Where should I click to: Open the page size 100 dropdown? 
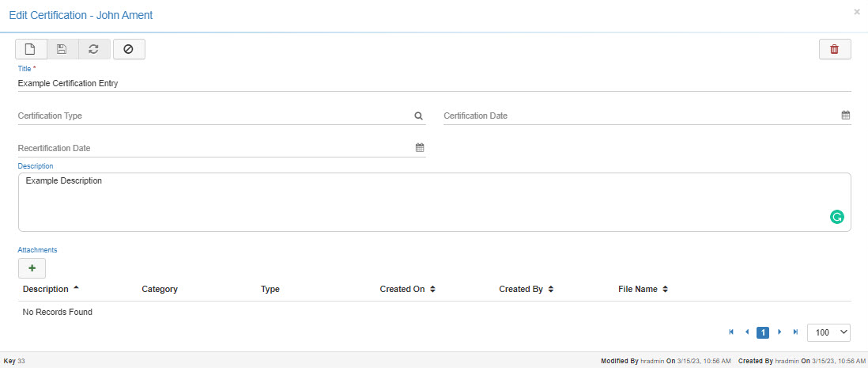(x=828, y=332)
